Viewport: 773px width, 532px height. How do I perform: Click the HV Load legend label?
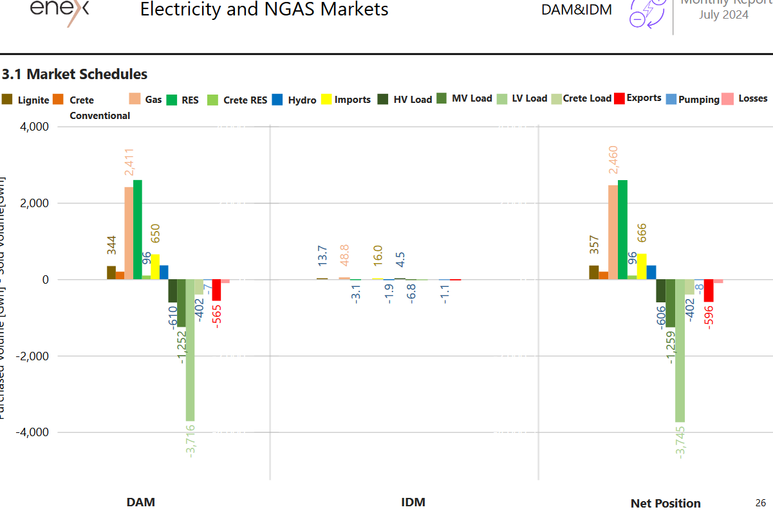[x=413, y=100]
